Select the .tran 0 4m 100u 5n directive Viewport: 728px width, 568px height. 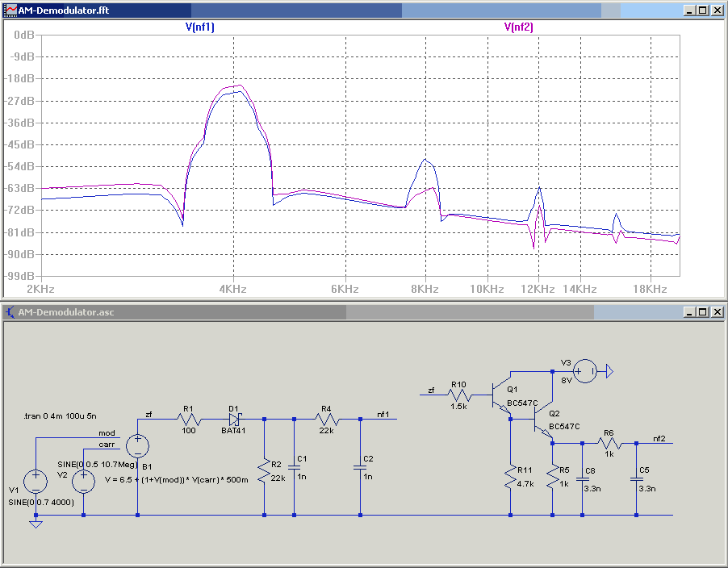(x=60, y=416)
